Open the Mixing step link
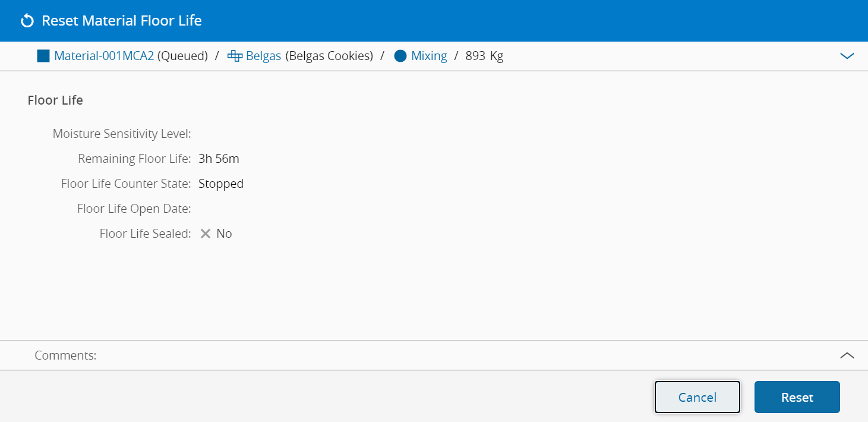 pyautogui.click(x=429, y=56)
